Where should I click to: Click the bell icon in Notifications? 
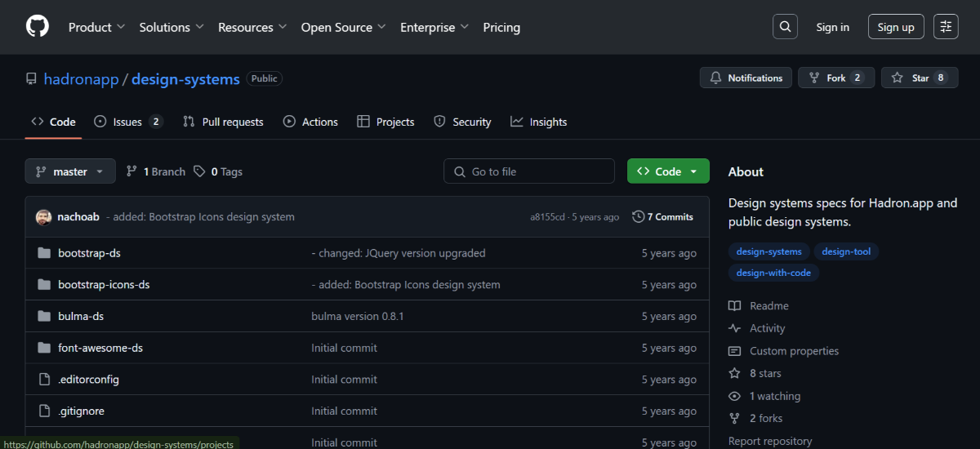point(716,78)
